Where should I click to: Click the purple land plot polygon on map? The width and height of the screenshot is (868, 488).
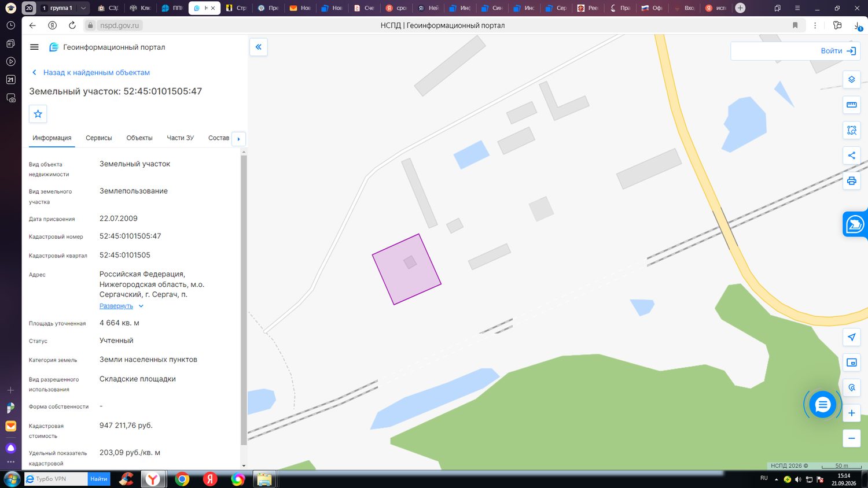click(x=407, y=269)
